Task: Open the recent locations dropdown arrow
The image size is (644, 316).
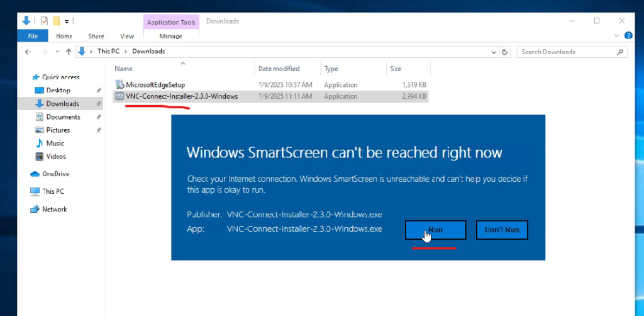Action: coord(57,52)
